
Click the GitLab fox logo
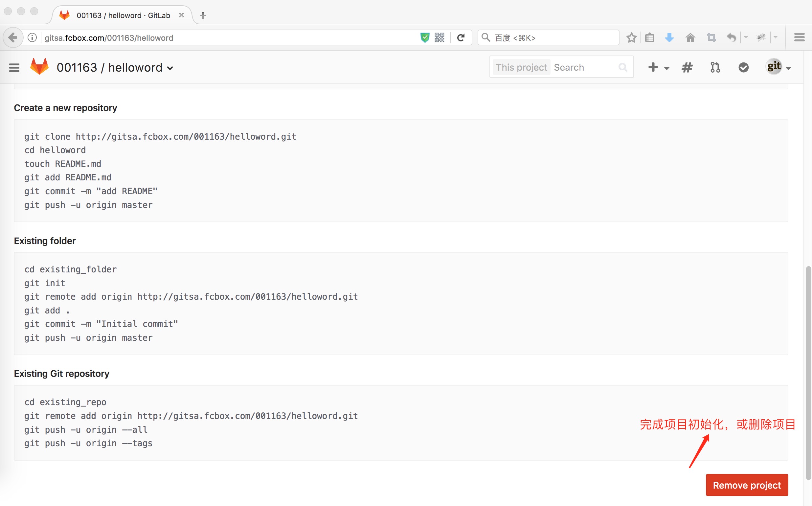[x=39, y=66]
